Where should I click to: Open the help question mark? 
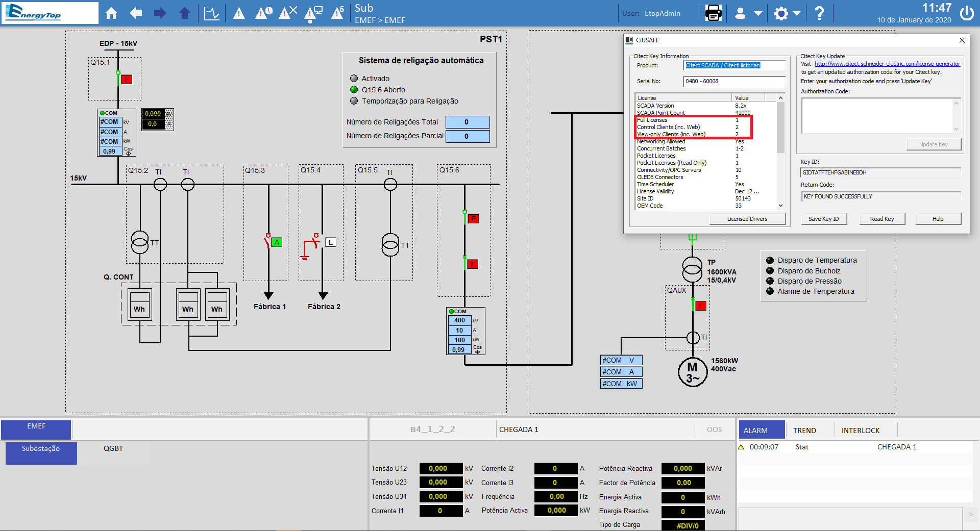(819, 13)
